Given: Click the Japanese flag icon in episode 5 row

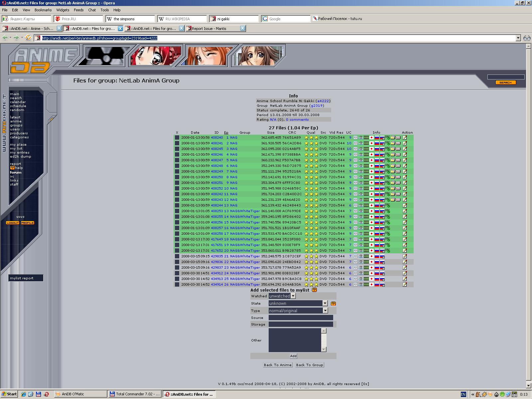Looking at the screenshot, I should 371,160.
